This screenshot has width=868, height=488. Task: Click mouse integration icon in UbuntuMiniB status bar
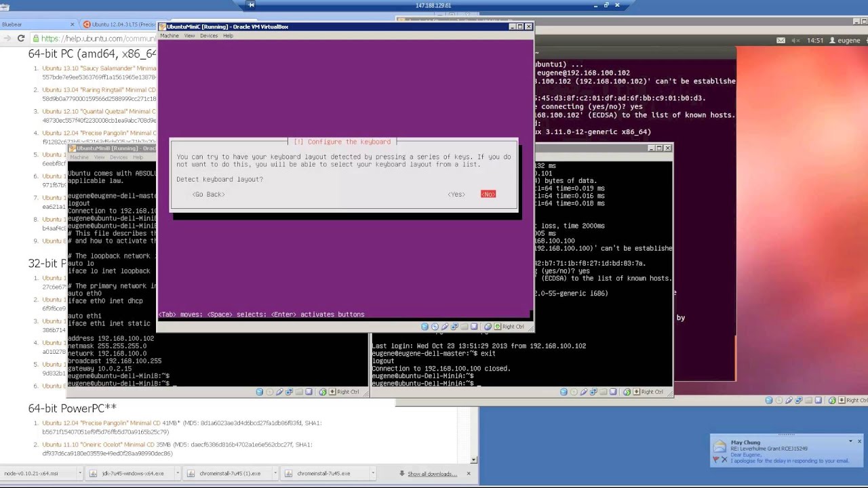point(322,392)
